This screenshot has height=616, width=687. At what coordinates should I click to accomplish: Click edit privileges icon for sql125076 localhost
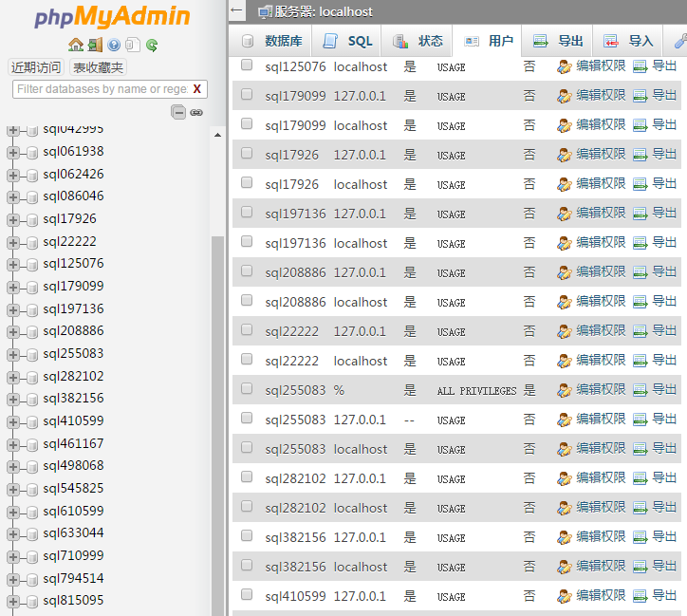(565, 66)
